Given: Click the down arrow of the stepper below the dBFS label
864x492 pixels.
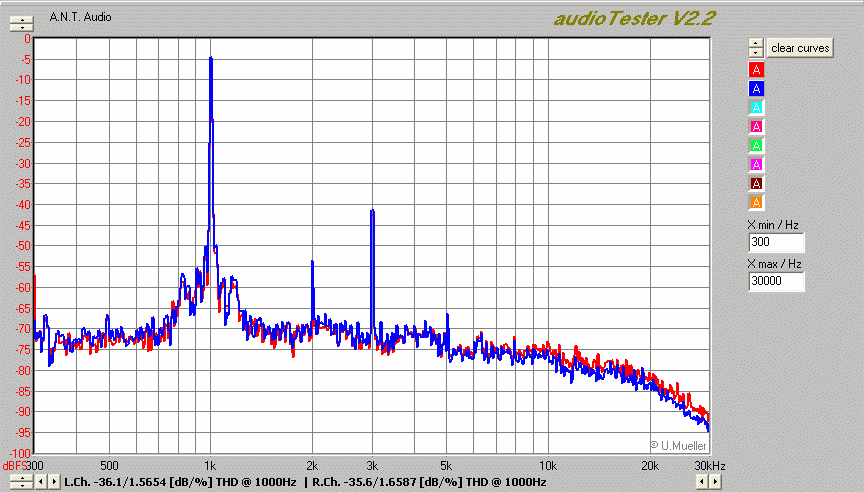Looking at the screenshot, I should [x=22, y=485].
